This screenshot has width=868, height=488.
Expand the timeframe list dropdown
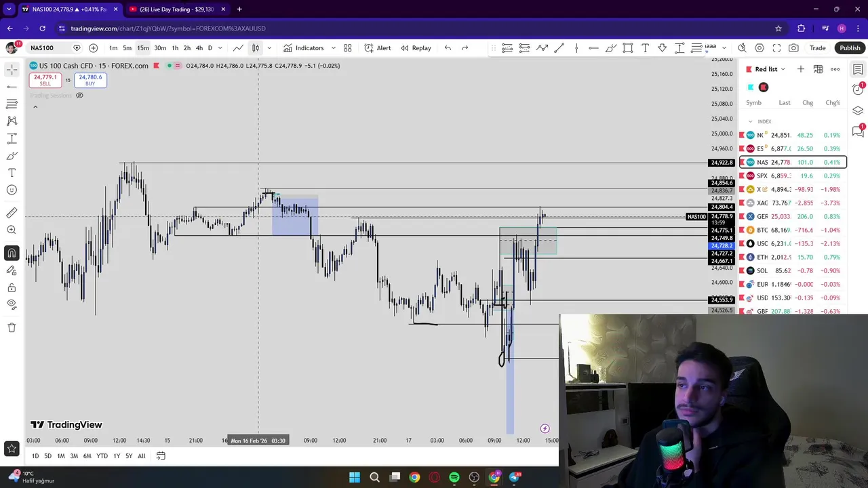pyautogui.click(x=220, y=48)
